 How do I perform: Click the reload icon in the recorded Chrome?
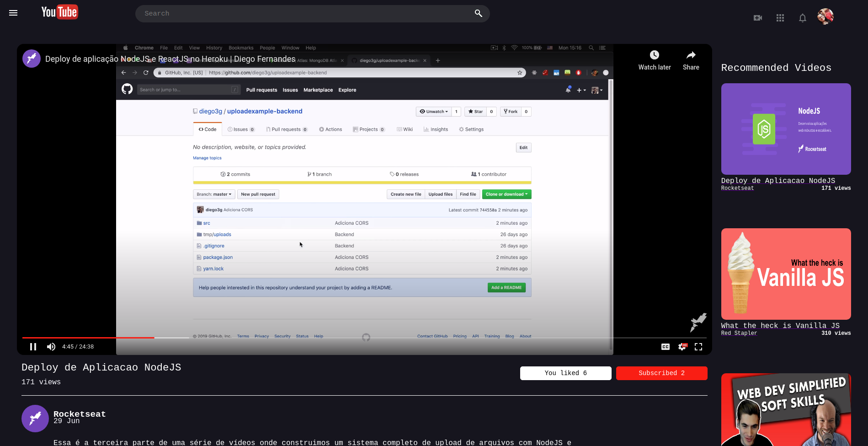click(x=146, y=73)
